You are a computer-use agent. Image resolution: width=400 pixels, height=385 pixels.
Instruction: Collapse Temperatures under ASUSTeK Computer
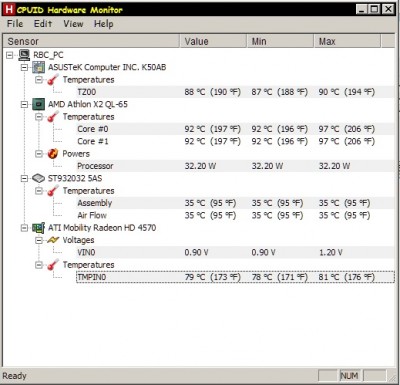tap(39, 80)
